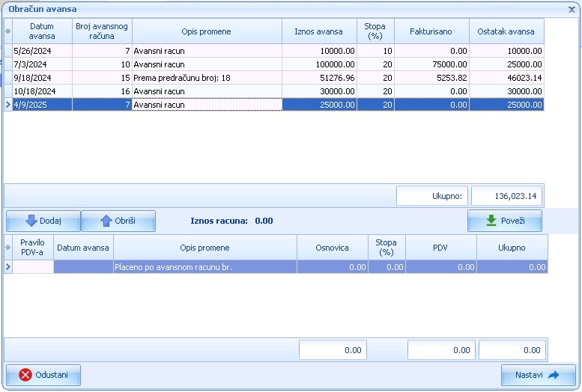Viewport: 582px width, 392px height.
Task: Click invoice number 16 cell
Action: (x=102, y=91)
